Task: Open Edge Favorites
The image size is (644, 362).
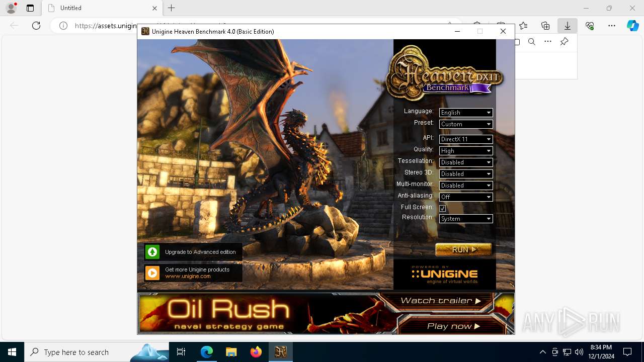Action: point(523,26)
